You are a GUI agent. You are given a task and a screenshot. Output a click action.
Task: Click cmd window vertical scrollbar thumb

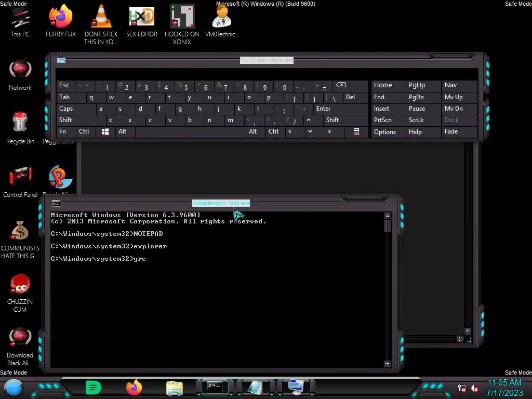pyautogui.click(x=387, y=225)
